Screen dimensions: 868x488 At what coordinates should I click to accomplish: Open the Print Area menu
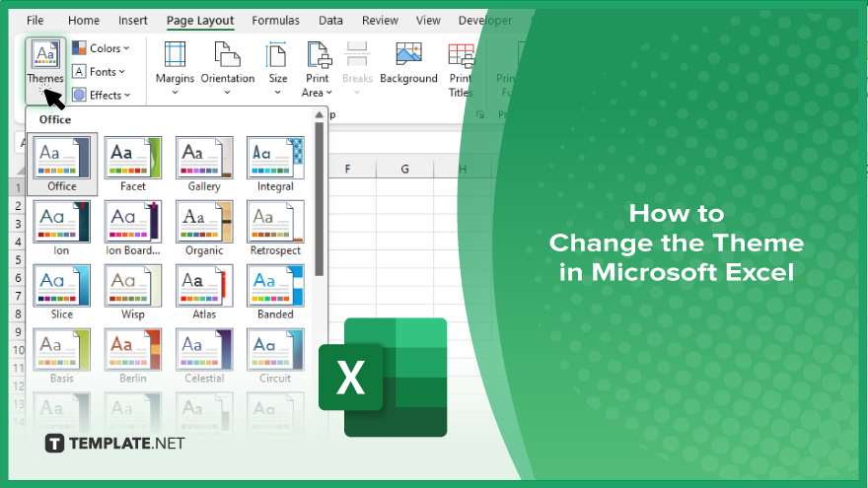(318, 69)
